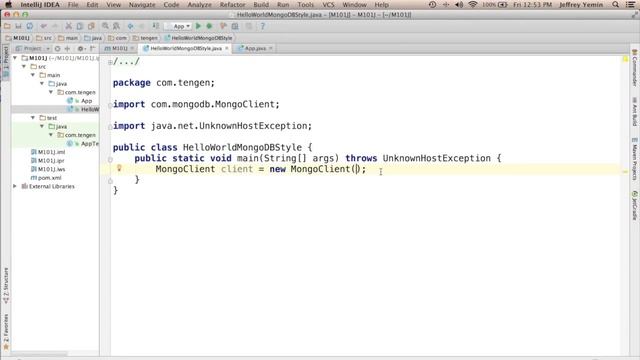Click the project view settings gear icon
The width and height of the screenshot is (640, 360).
(x=80, y=49)
